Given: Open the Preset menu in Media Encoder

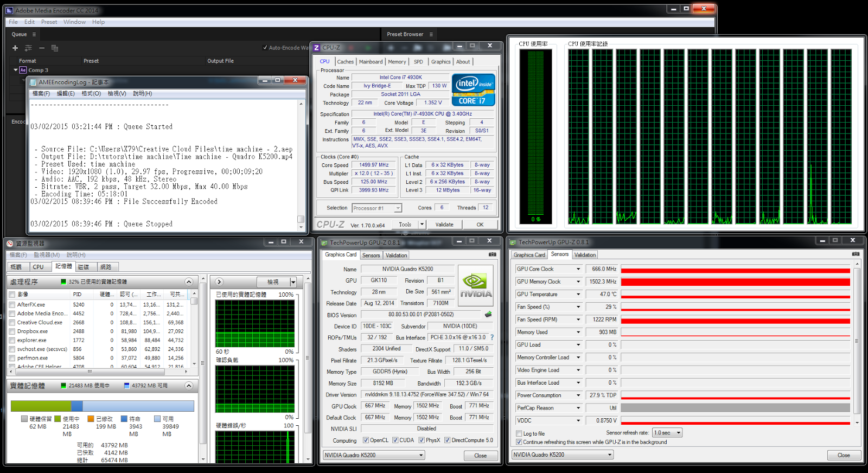Looking at the screenshot, I should tap(49, 22).
